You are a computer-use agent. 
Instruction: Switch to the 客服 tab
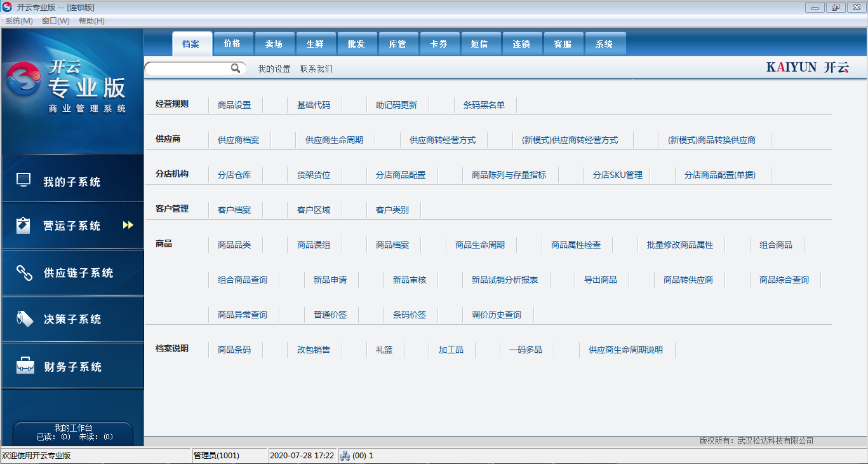click(x=563, y=44)
